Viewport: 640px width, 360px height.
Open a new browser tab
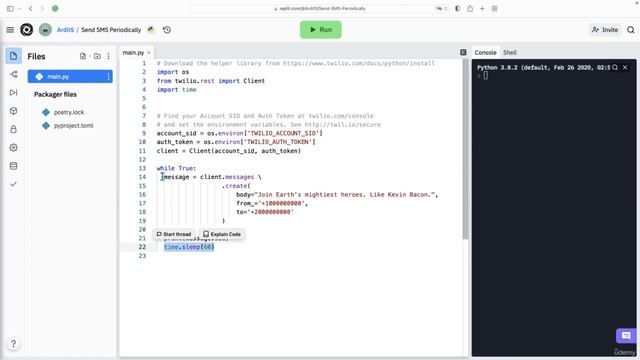[482, 8]
